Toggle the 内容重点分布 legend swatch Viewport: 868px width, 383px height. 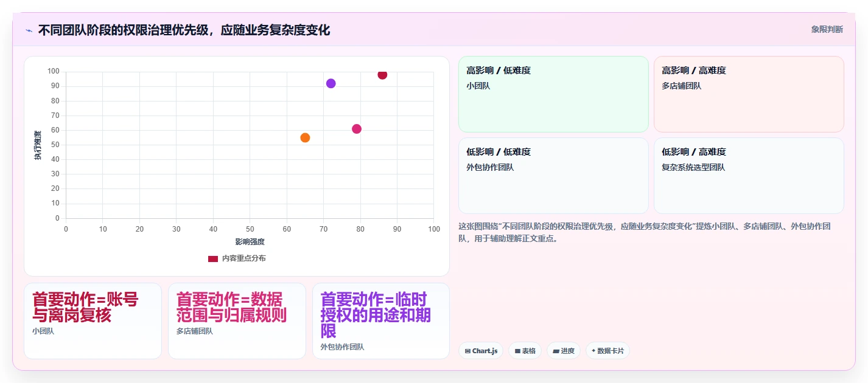pos(213,258)
